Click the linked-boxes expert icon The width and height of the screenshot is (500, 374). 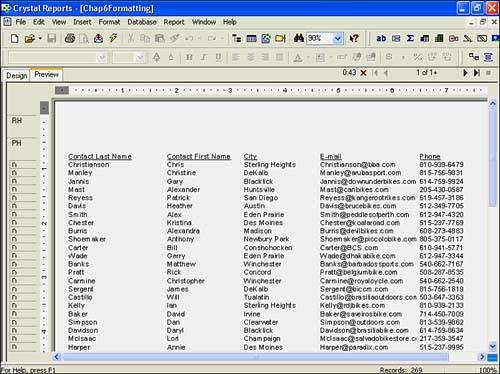[x=474, y=57]
